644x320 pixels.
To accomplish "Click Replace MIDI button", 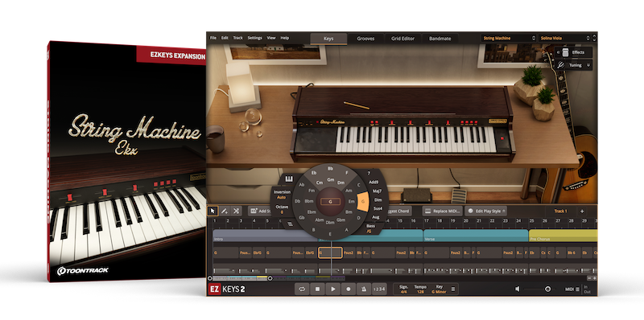I will point(442,211).
